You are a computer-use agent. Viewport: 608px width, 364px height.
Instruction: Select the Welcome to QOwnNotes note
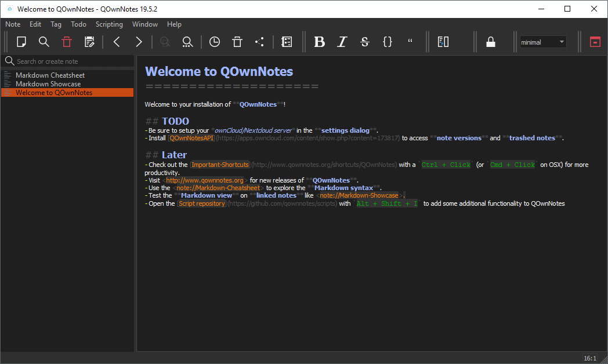tap(67, 93)
